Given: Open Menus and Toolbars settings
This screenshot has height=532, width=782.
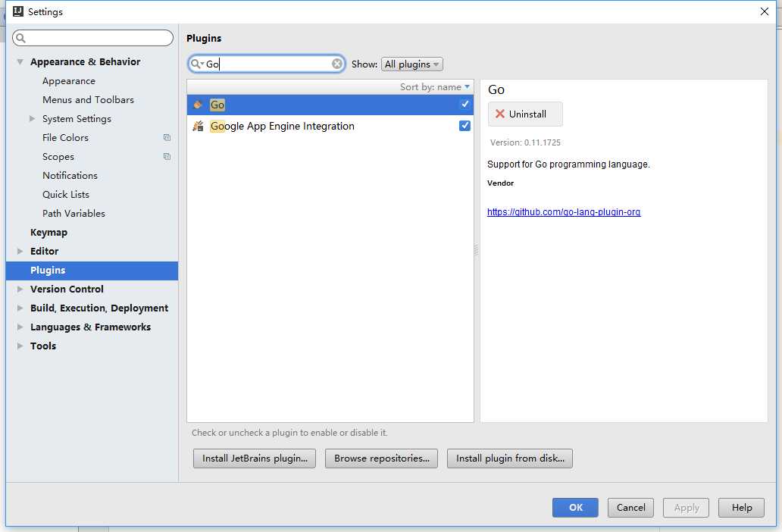Looking at the screenshot, I should coord(88,100).
